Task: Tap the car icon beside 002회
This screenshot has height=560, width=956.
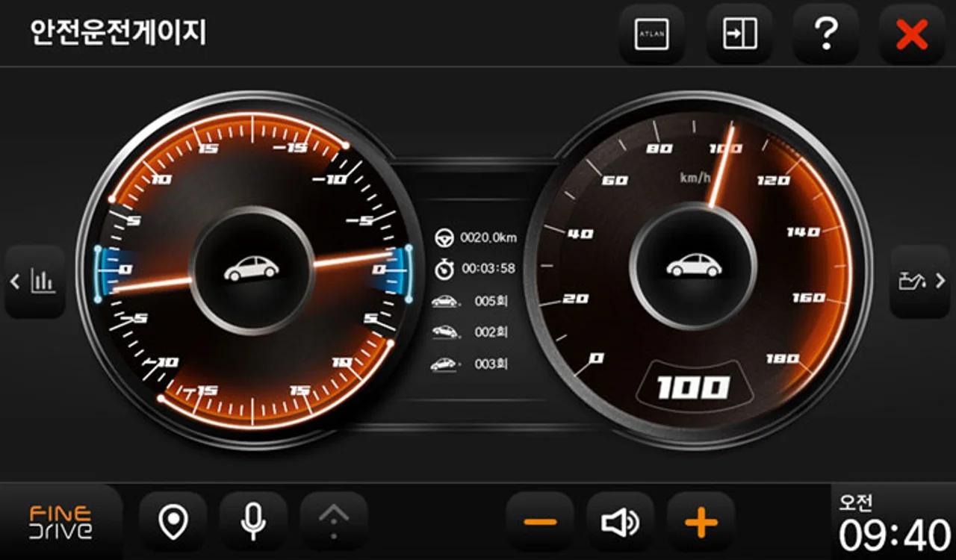Action: (444, 332)
